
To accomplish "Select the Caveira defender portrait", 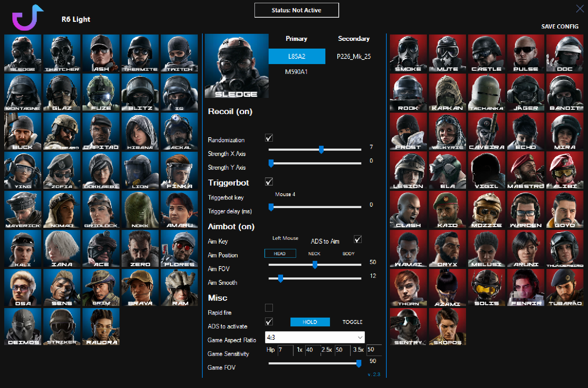I will 486,131.
